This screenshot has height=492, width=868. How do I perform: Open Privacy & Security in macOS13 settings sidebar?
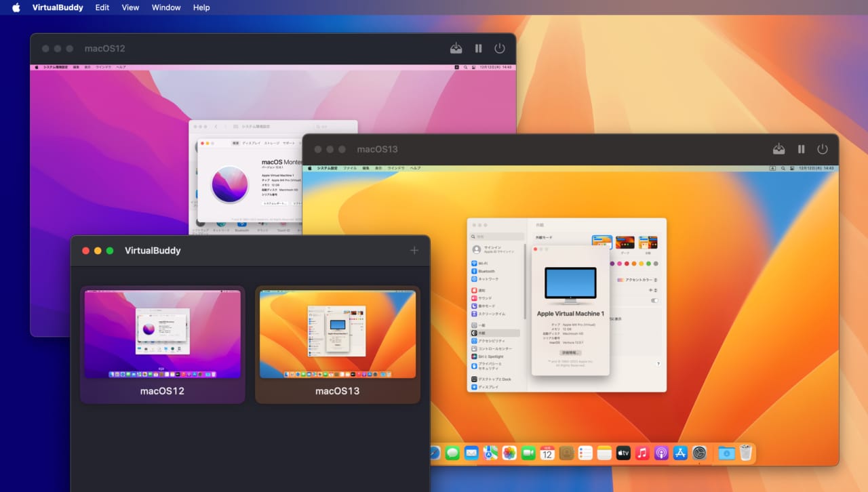(494, 367)
